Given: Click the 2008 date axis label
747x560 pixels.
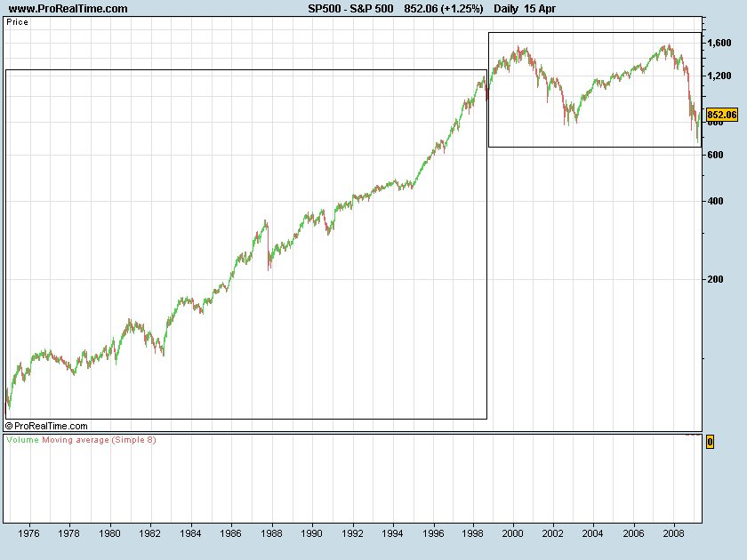Looking at the screenshot, I should pos(674,532).
